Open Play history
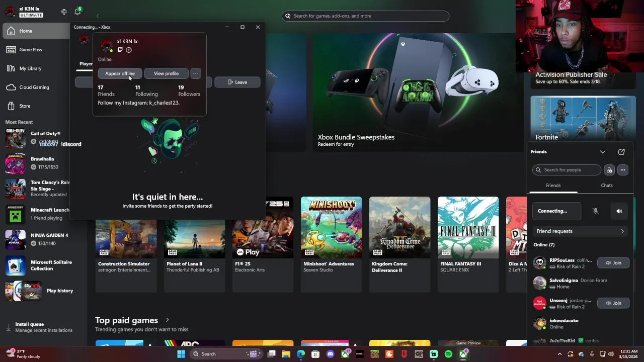 tap(40, 291)
